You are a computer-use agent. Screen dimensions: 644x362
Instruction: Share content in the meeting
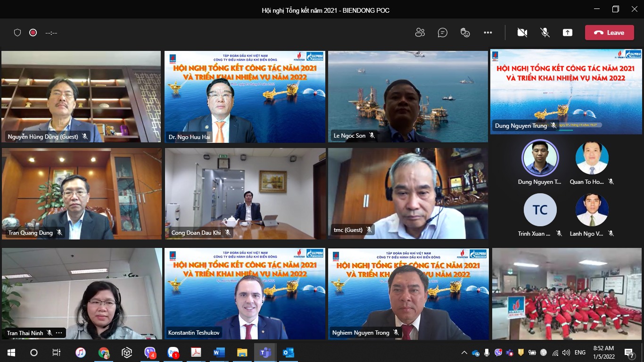(568, 33)
